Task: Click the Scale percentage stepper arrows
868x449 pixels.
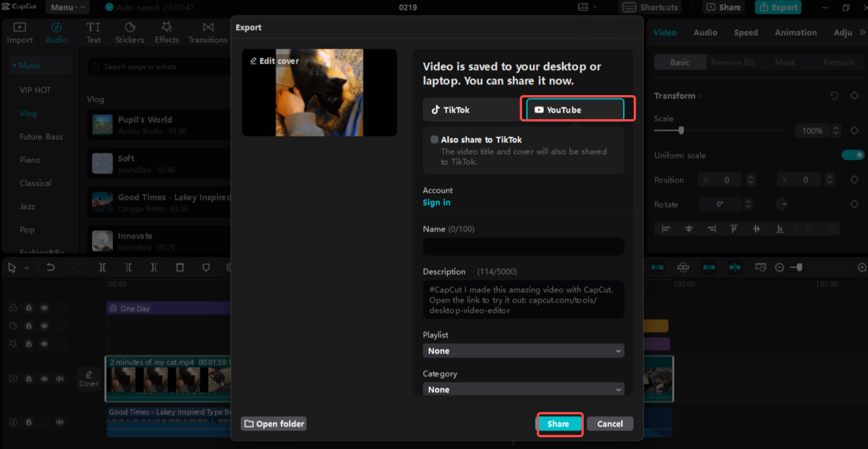Action: [x=836, y=130]
